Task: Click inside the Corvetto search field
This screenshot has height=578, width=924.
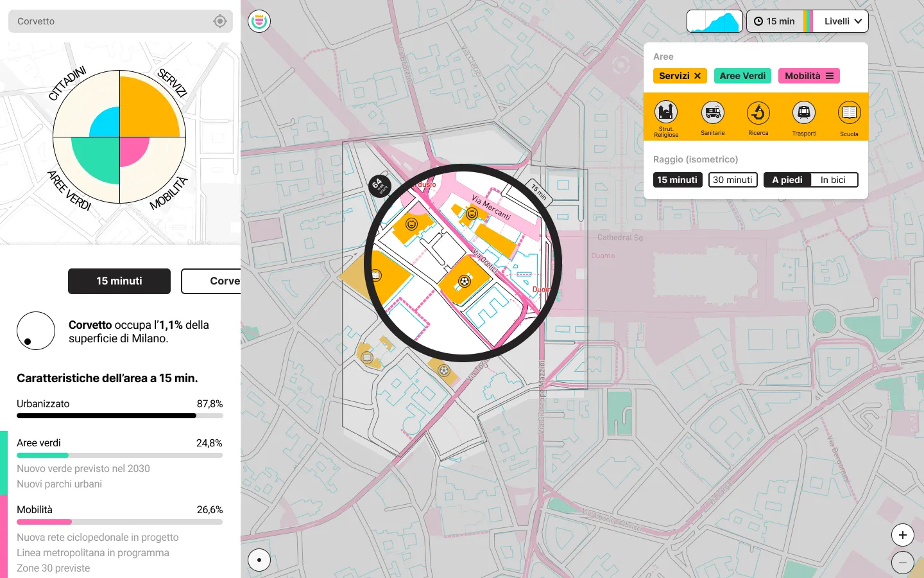Action: (x=96, y=21)
